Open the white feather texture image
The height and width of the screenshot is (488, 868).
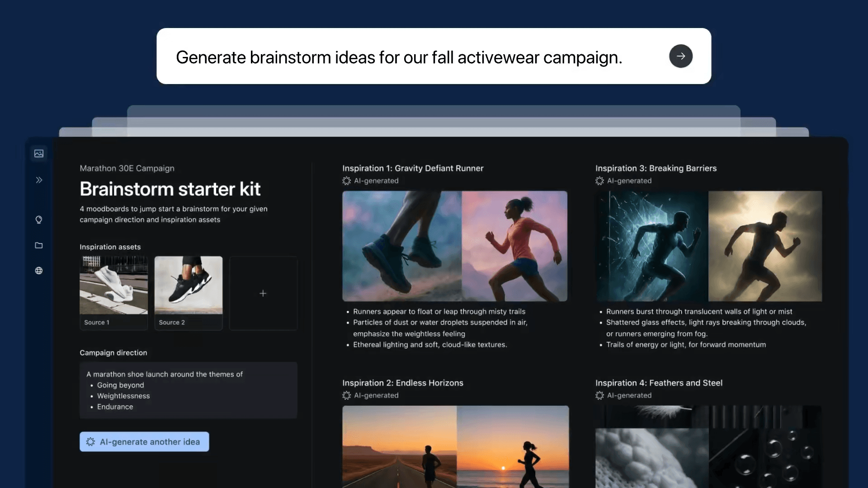(x=652, y=458)
